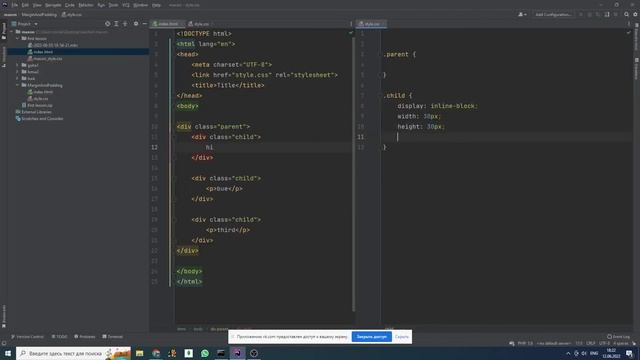Click blue stop sharing button

(371, 337)
